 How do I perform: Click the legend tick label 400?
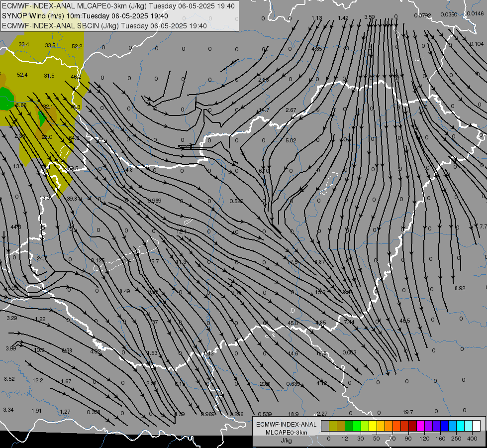point(472,439)
